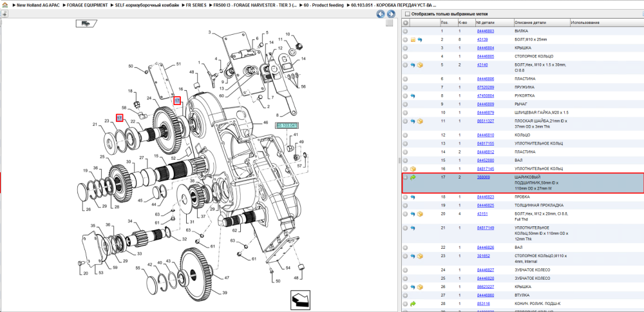Click the package box icon in row 26 КРЫШКА

pyautogui.click(x=420, y=286)
